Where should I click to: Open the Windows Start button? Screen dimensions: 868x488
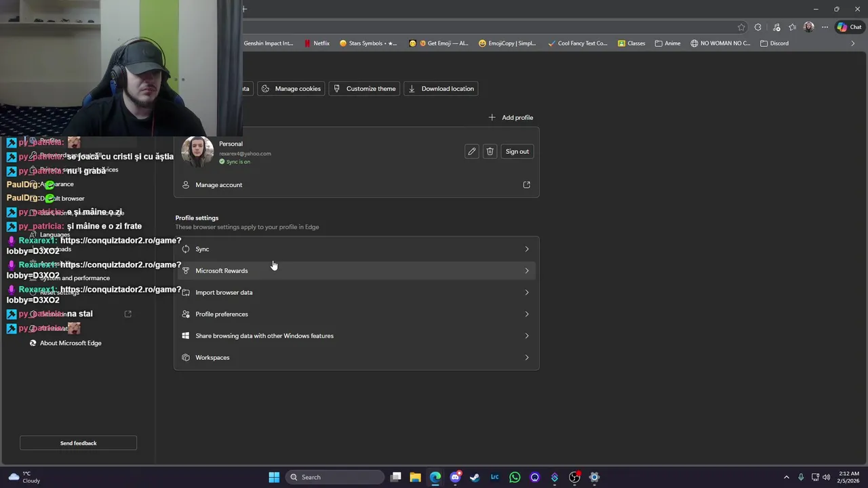[274, 477]
